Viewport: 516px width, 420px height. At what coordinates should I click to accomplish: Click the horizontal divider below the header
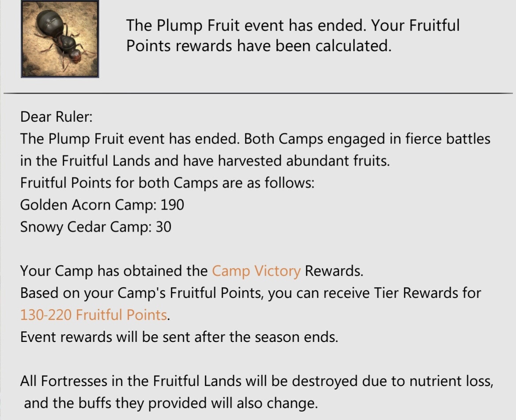(x=258, y=94)
